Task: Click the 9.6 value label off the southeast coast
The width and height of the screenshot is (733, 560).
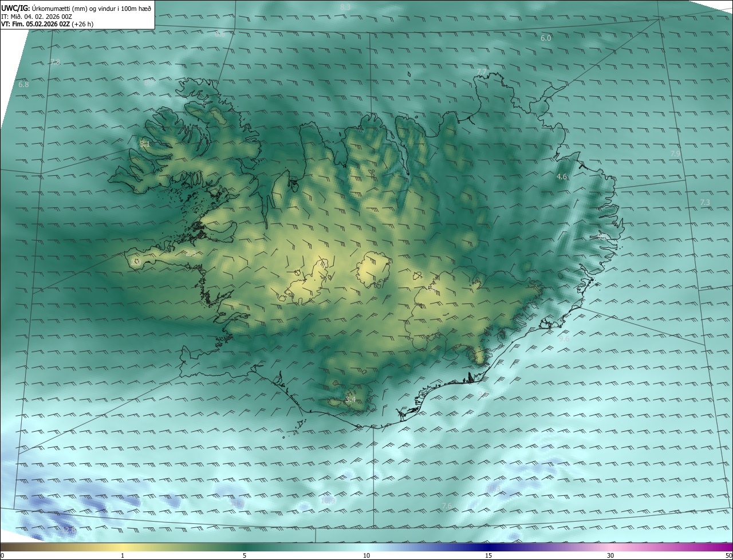Action: tap(564, 338)
